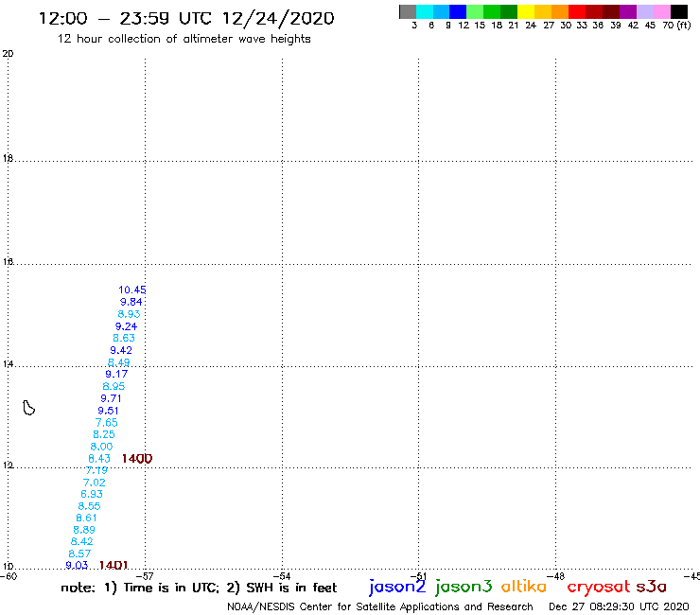Click the 8.89 value

point(84,530)
